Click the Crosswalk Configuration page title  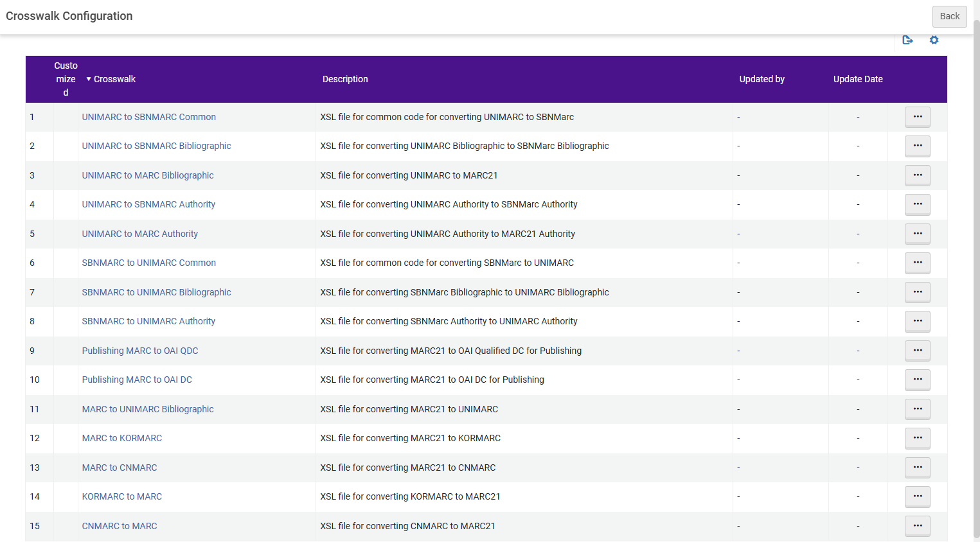point(69,16)
